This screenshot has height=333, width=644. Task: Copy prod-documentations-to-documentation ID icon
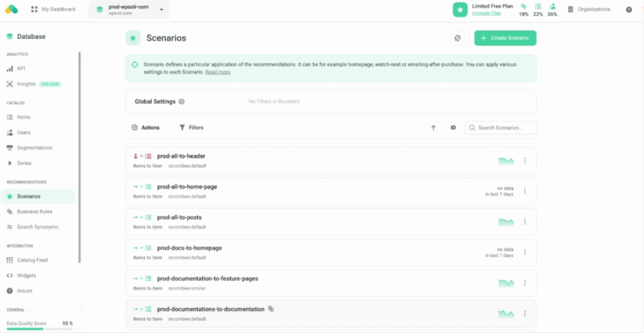point(270,308)
